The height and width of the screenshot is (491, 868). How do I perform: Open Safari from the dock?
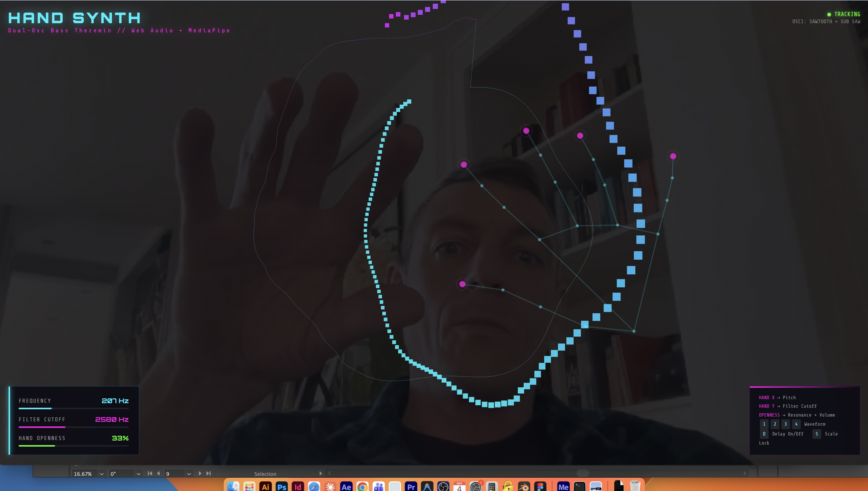314,486
